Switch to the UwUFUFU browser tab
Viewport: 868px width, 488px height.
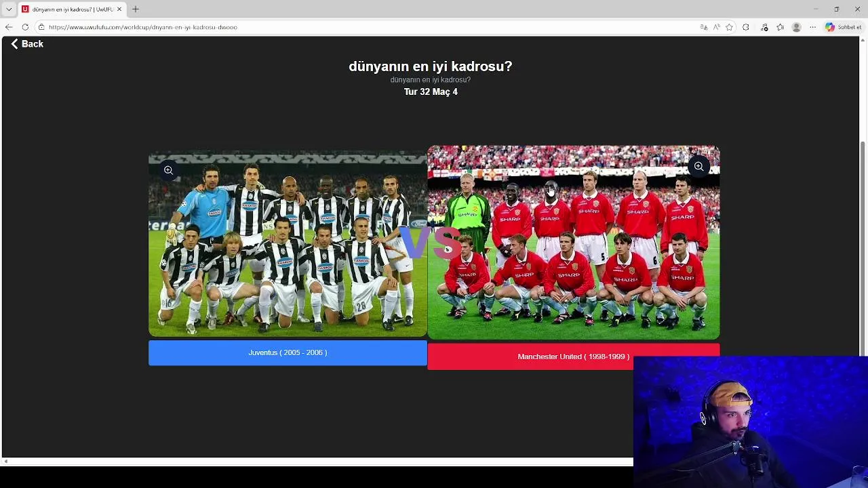[x=72, y=9]
